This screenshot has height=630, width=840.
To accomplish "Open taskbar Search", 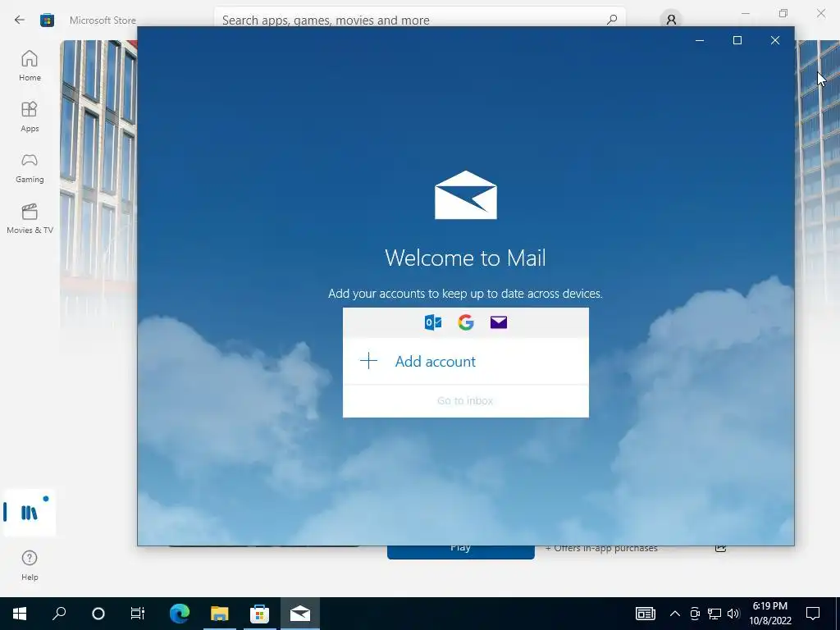I will click(x=59, y=614).
